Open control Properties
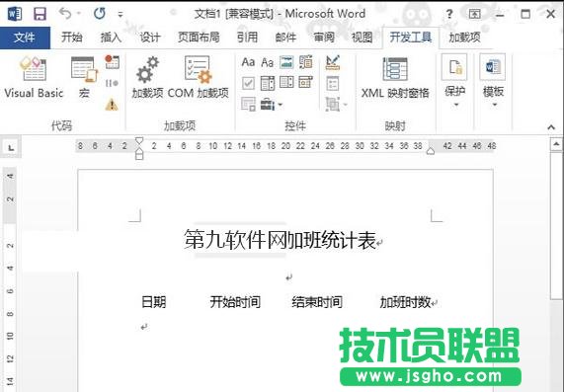 point(333,84)
